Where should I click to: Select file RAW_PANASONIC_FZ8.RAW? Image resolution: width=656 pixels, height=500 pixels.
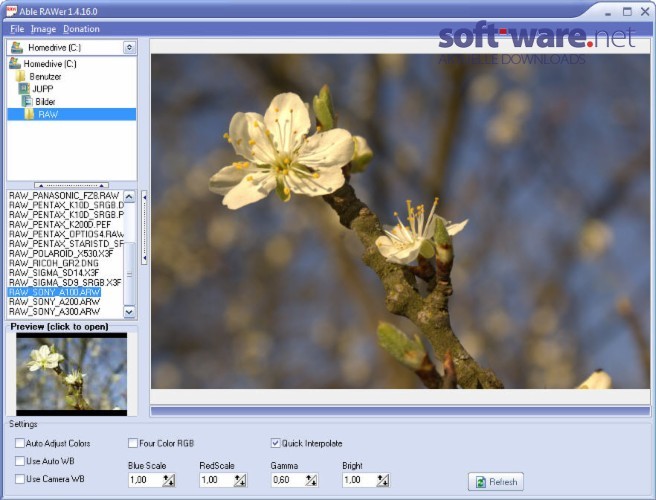(64, 195)
